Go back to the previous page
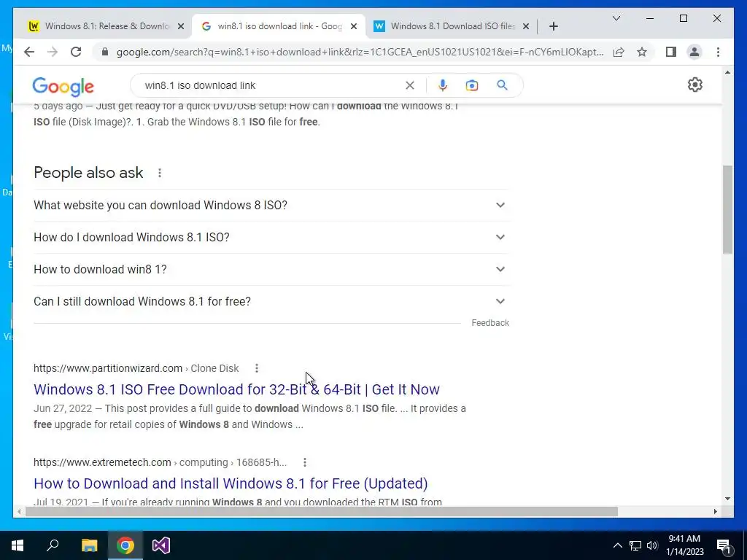Screen dimensions: 747x560 pos(29,52)
